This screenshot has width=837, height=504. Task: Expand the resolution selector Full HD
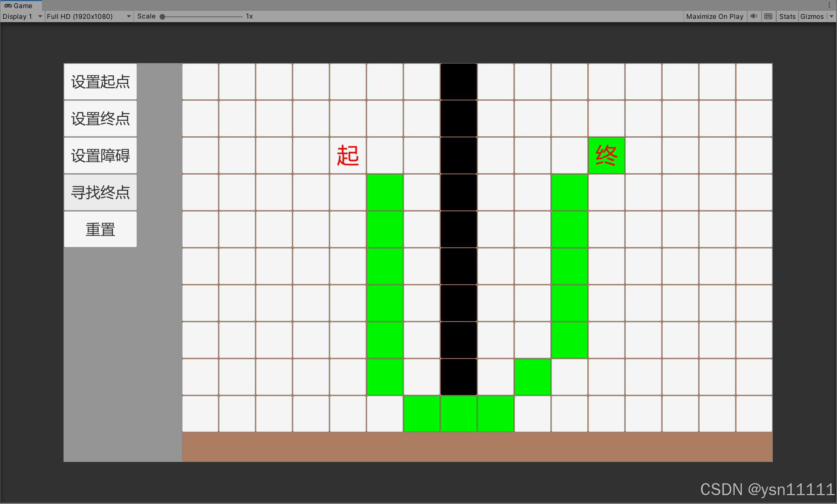point(87,16)
